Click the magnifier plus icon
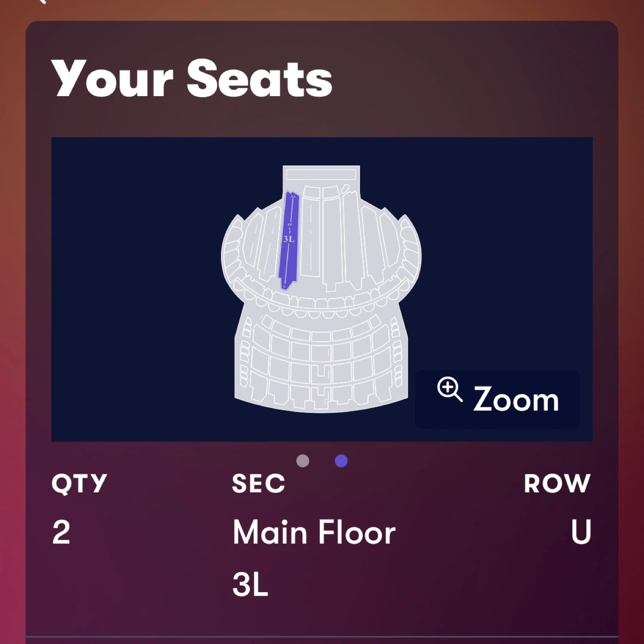The width and height of the screenshot is (644, 644). point(449,389)
